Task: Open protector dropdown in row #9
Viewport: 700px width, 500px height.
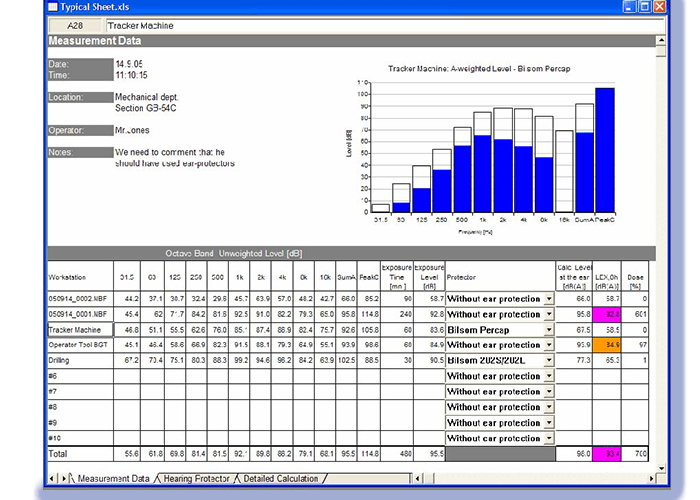Action: click(549, 423)
